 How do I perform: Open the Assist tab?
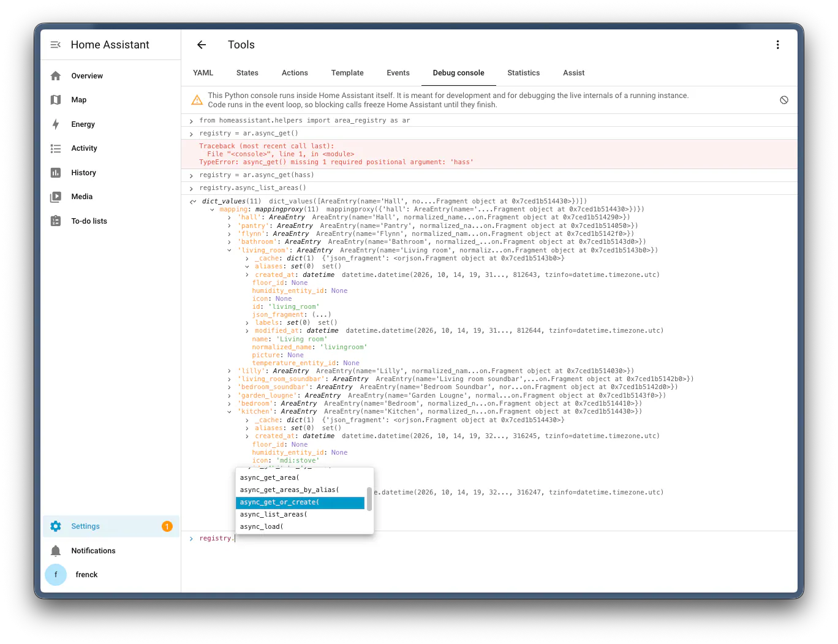pyautogui.click(x=574, y=73)
